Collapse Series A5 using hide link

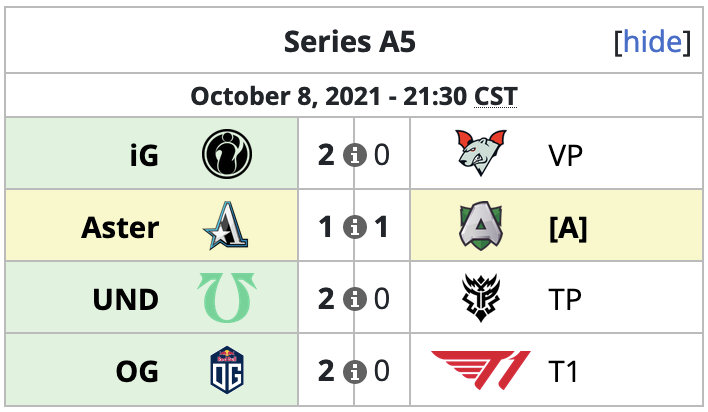point(652,42)
